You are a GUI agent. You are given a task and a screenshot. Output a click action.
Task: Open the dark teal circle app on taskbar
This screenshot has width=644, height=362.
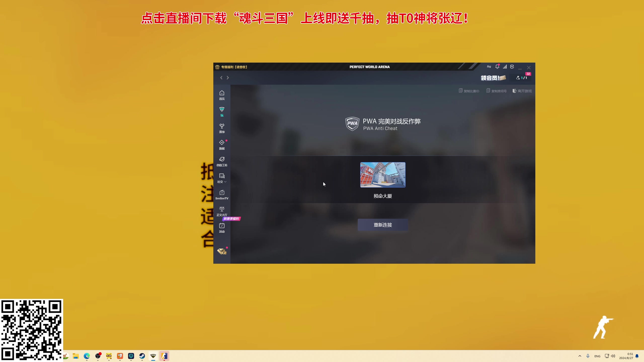click(x=131, y=356)
